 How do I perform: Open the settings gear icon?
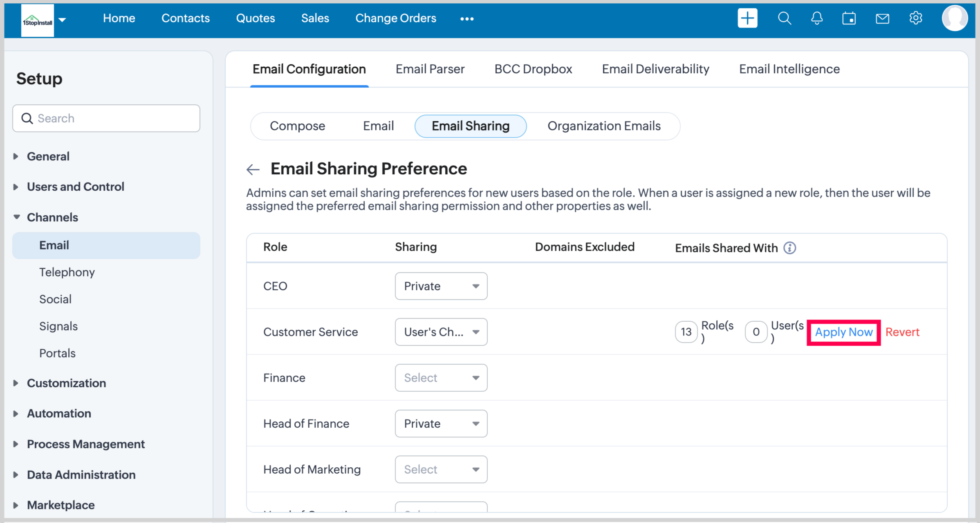pyautogui.click(x=915, y=18)
